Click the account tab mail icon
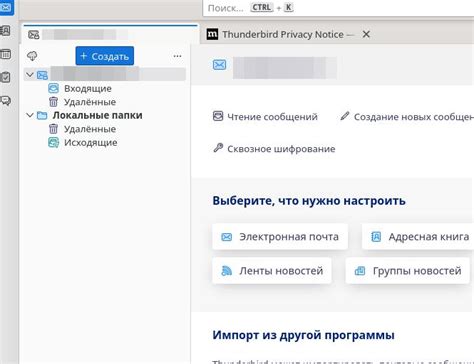Image resolution: width=474 pixels, height=364 pixels. [x=34, y=34]
